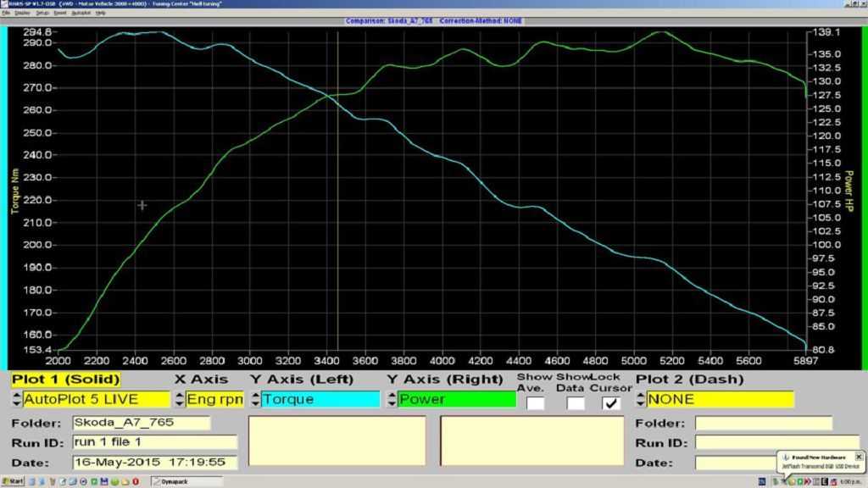868x488 pixels.
Task: Enable the Show Ave. checkbox
Action: [536, 403]
